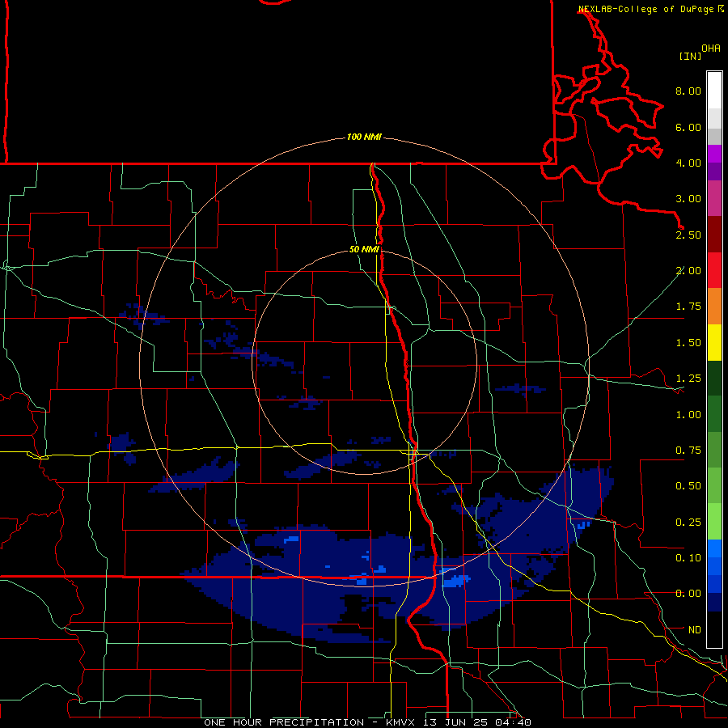Pick the yellow swatch beside 1.50
This screenshot has width=728, height=728.
click(x=714, y=343)
